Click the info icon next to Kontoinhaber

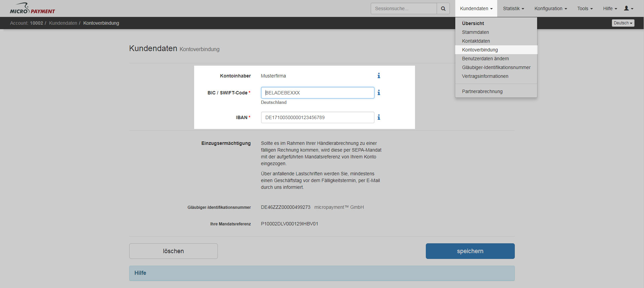click(x=379, y=76)
